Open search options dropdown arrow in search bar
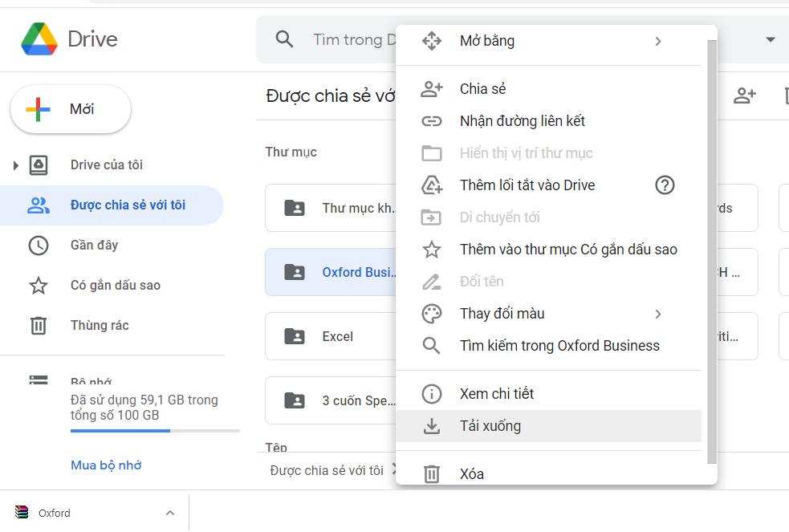The image size is (789, 532). pyautogui.click(x=771, y=39)
